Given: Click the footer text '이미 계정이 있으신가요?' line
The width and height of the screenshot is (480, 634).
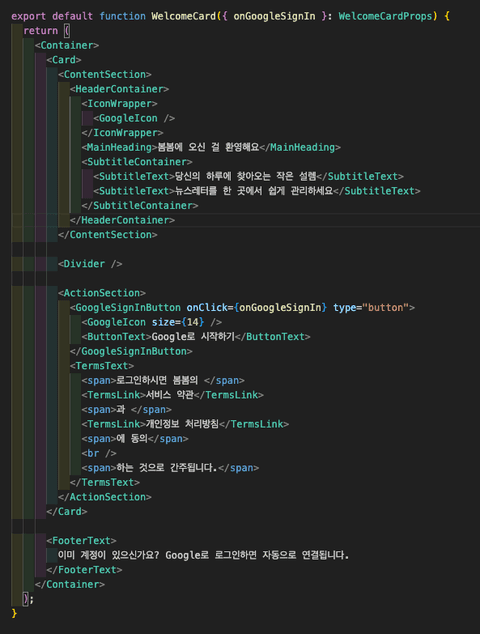Looking at the screenshot, I should coord(203,555).
